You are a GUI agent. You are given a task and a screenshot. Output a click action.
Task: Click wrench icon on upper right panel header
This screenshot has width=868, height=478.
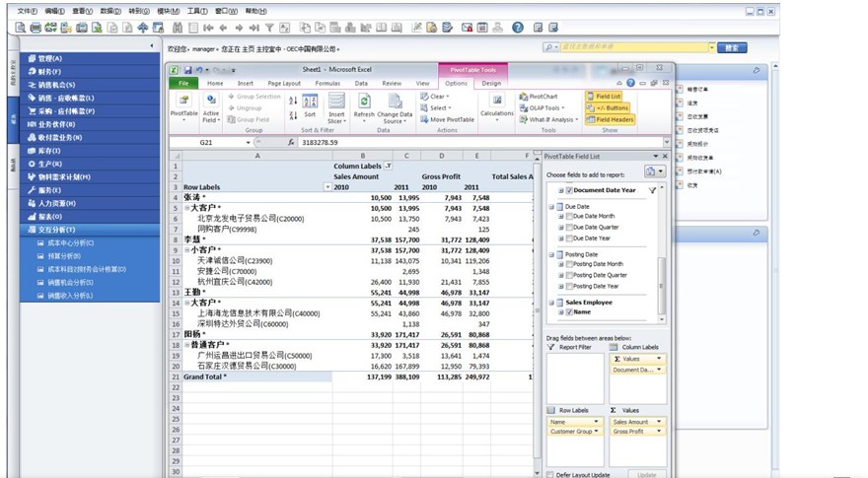(x=757, y=70)
